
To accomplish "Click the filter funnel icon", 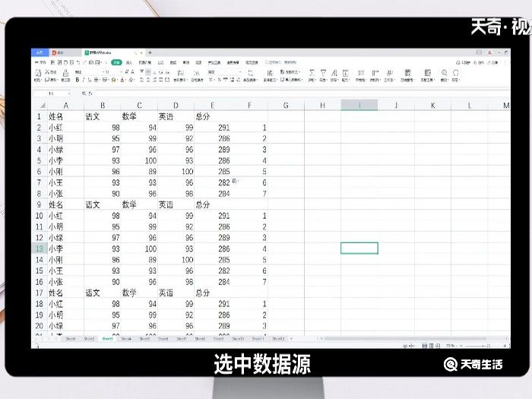I will [323, 73].
